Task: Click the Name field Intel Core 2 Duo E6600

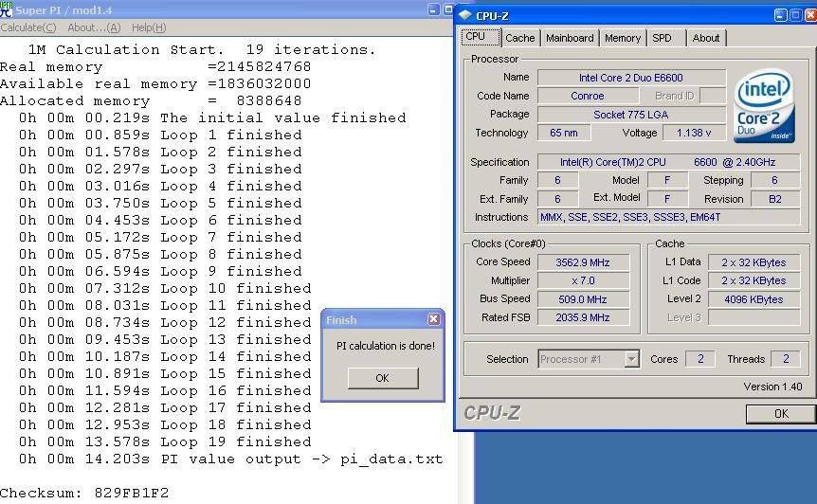Action: coord(631,78)
